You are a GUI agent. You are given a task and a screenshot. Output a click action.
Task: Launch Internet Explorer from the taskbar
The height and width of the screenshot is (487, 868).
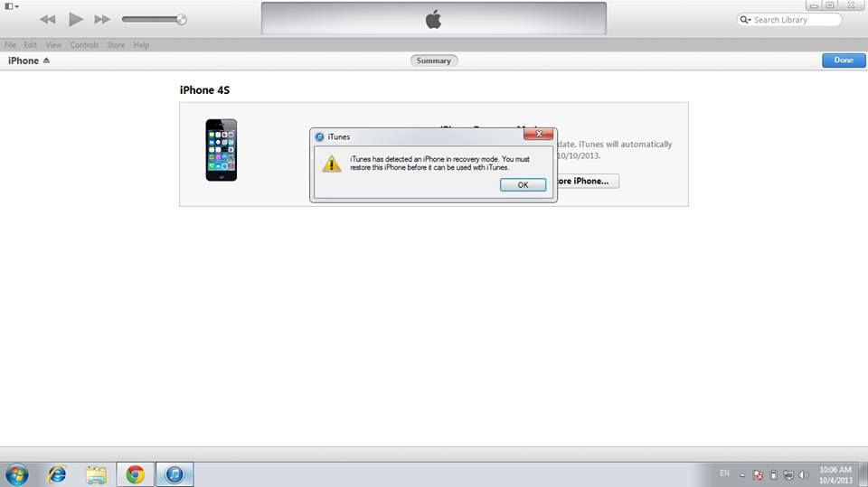point(57,474)
